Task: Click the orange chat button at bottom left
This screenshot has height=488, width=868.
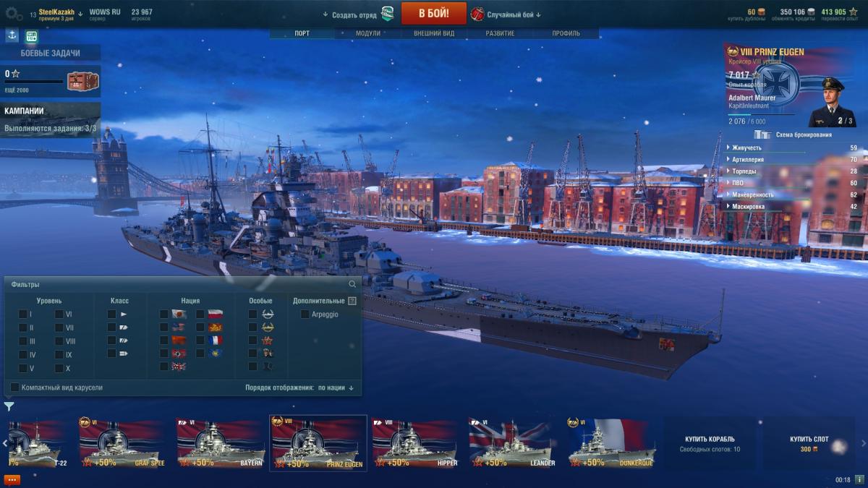Action: [x=12, y=479]
